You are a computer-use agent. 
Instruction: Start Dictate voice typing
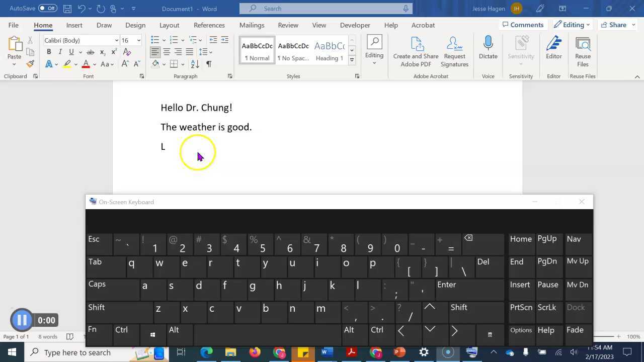(488, 48)
